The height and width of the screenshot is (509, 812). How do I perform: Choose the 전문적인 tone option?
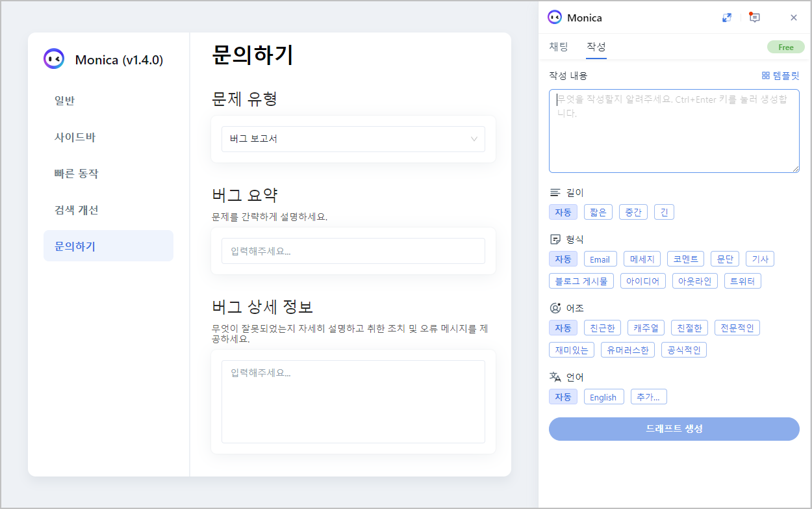point(737,327)
